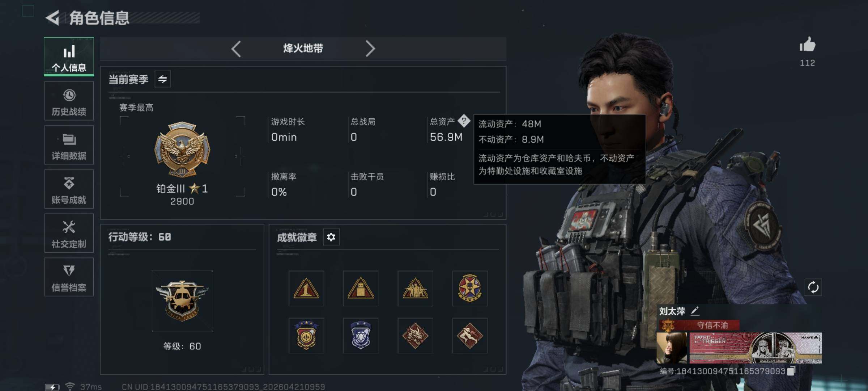Click the total assets question mark icon
This screenshot has height=391, width=868.
point(464,121)
